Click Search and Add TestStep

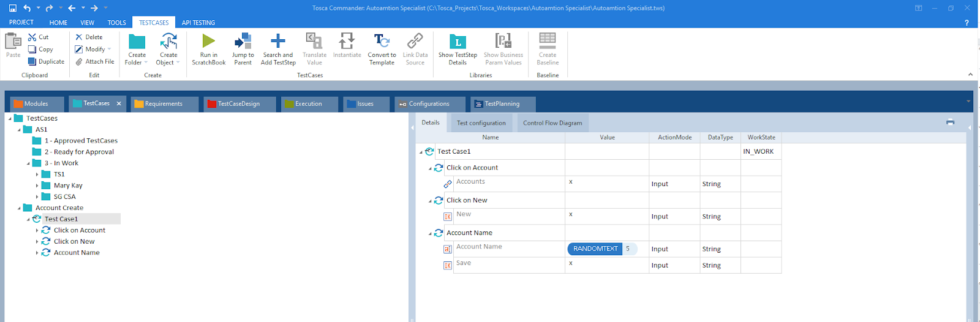click(278, 49)
